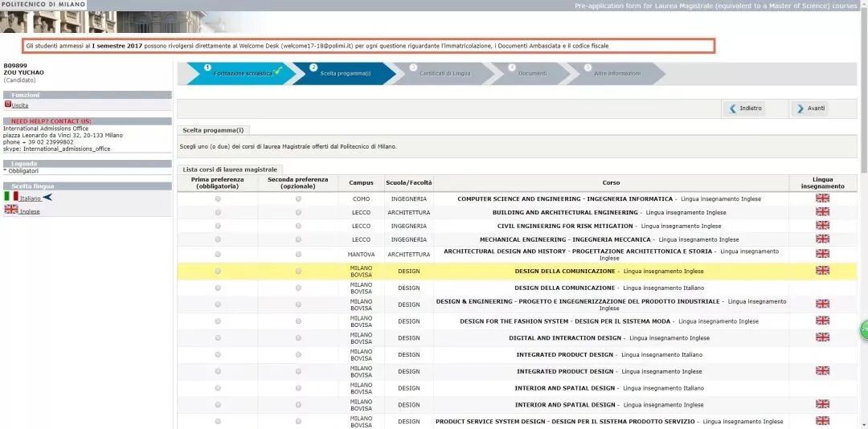The height and width of the screenshot is (429, 868).
Task: Click the UK flag in the Design & Engineering row
Action: coord(823,304)
